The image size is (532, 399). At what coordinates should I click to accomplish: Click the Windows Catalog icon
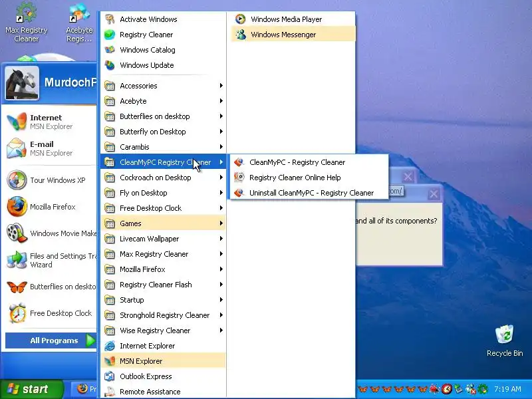point(110,50)
